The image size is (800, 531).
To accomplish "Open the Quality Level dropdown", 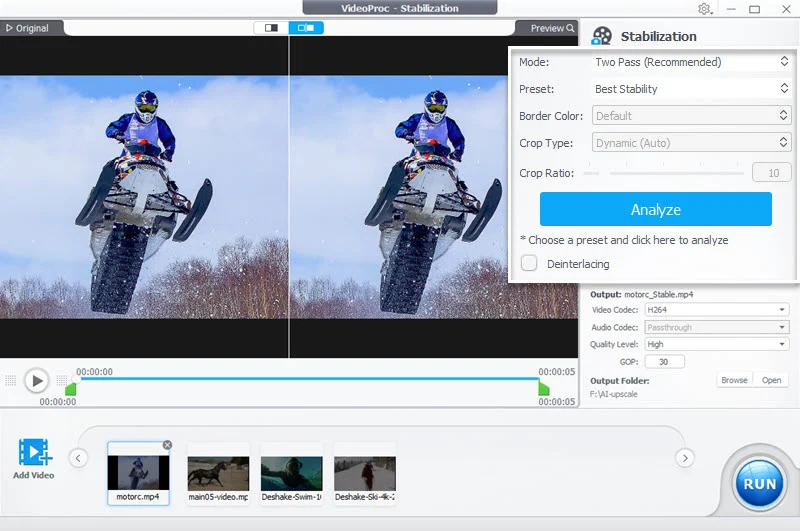I will tap(715, 344).
